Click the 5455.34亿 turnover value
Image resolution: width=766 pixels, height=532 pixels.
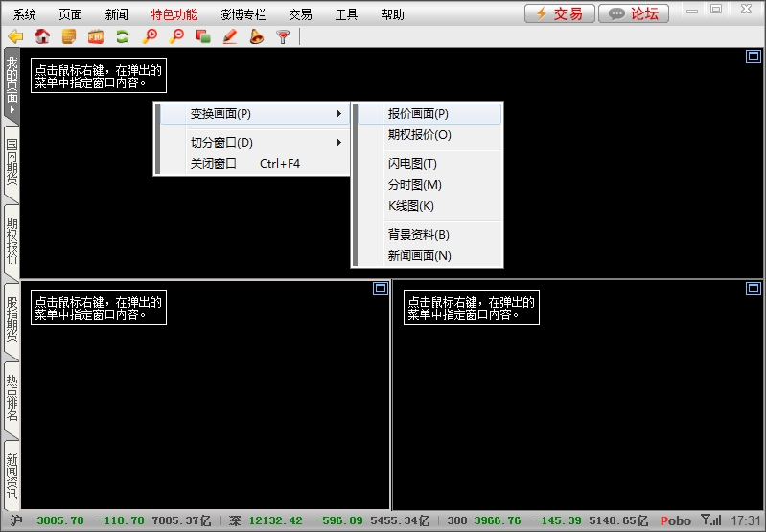[400, 520]
